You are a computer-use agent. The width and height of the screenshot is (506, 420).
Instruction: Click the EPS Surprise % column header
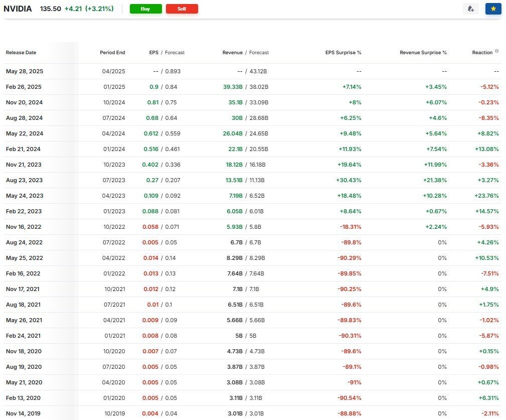[343, 53]
